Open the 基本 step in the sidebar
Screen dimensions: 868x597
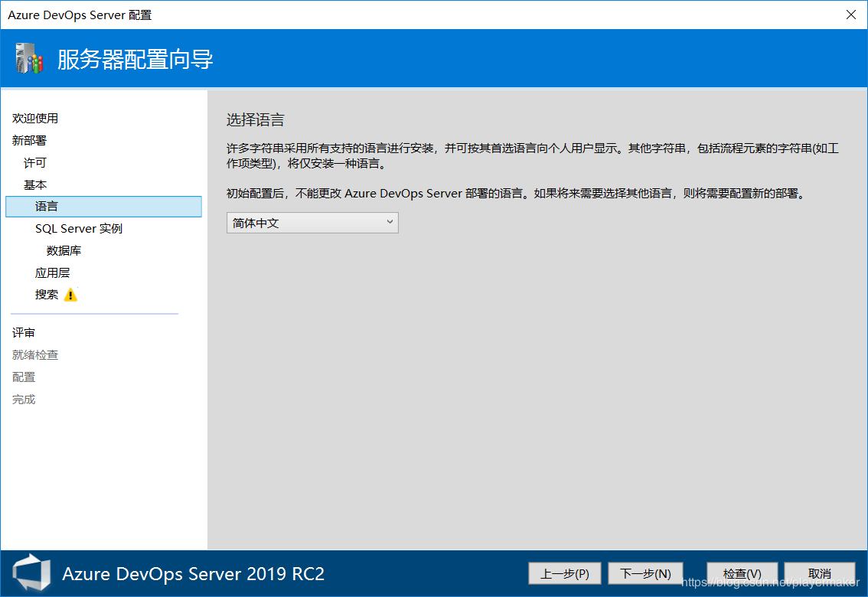[x=35, y=184]
